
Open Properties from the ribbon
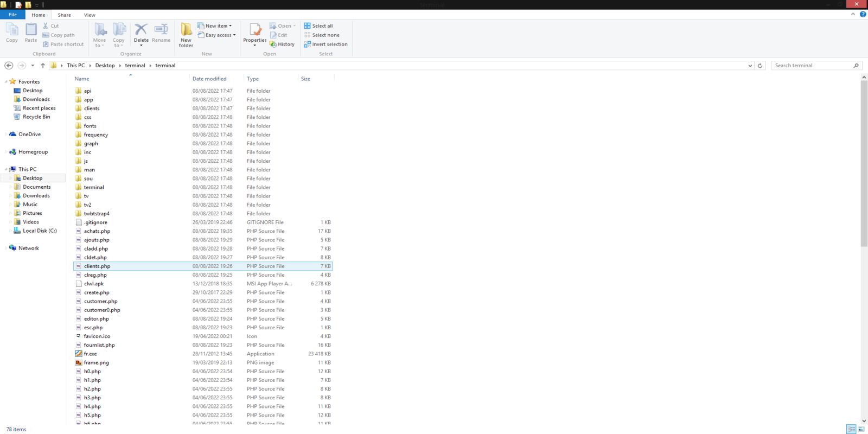254,31
